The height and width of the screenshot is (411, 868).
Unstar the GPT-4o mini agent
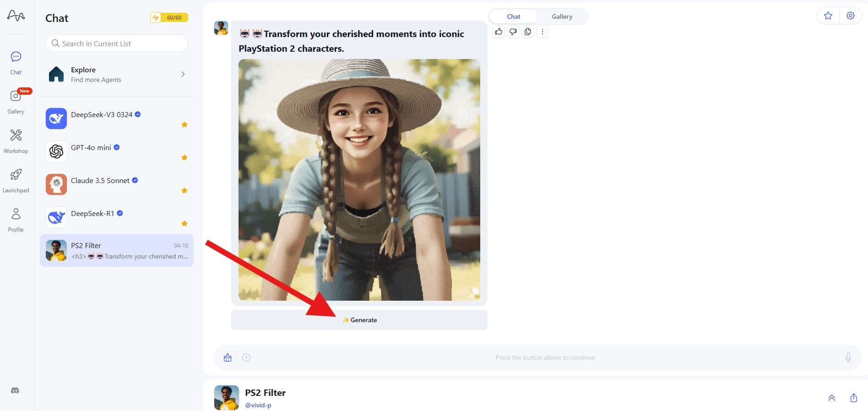(x=184, y=157)
